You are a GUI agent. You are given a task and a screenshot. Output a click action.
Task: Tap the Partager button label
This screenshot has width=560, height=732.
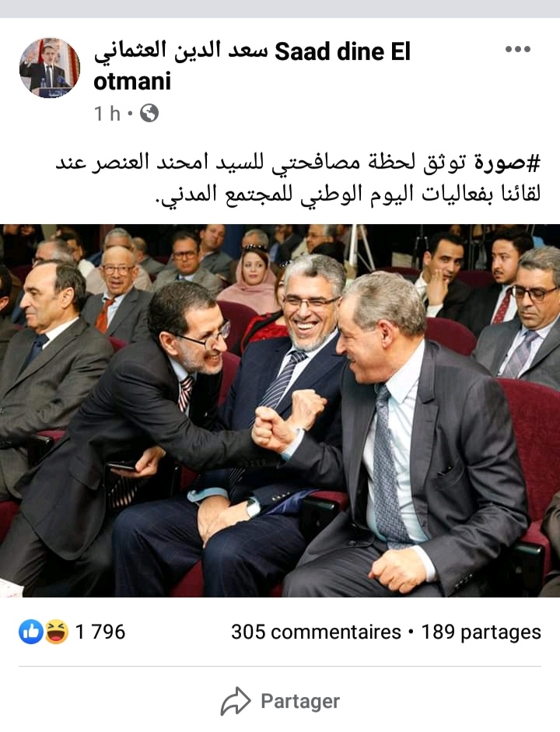coord(300,701)
